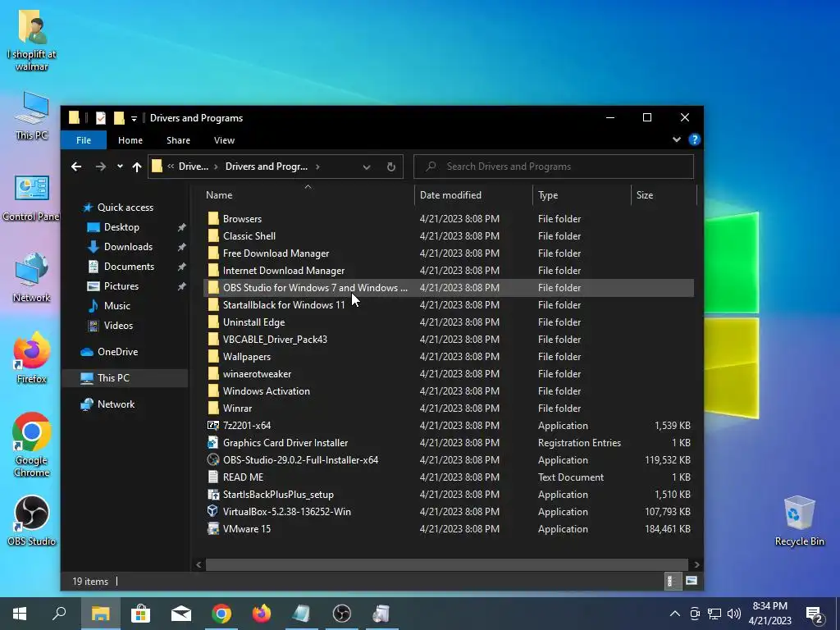Screen dimensions: 840x630
Task: Open the taskbar Search magnifier
Action: click(59, 614)
